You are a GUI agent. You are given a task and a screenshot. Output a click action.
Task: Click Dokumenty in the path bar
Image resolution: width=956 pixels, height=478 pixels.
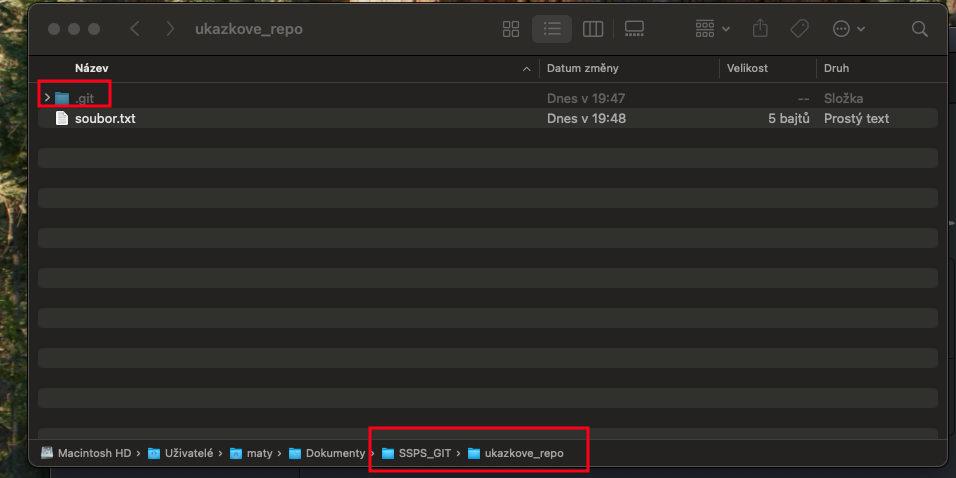(326, 453)
